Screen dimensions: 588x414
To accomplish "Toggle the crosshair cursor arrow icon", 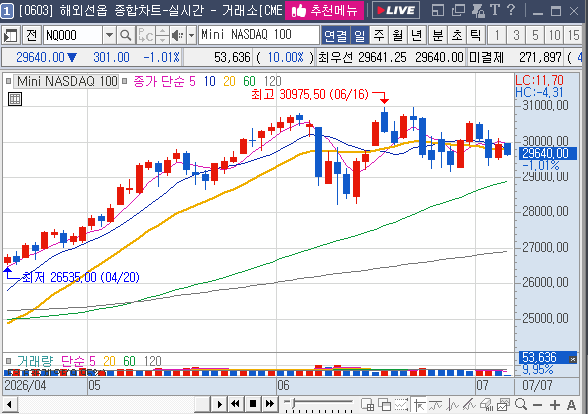I will point(420,405).
